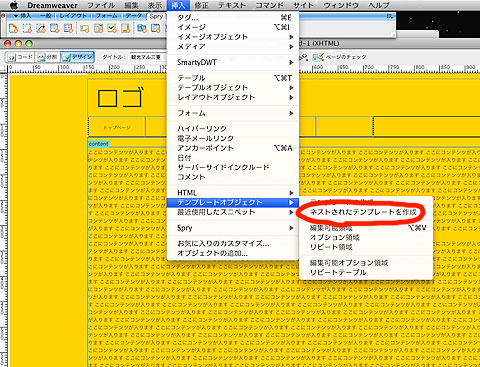Select オプション領域 submenu item
This screenshot has width=480, height=367.
coord(366,237)
